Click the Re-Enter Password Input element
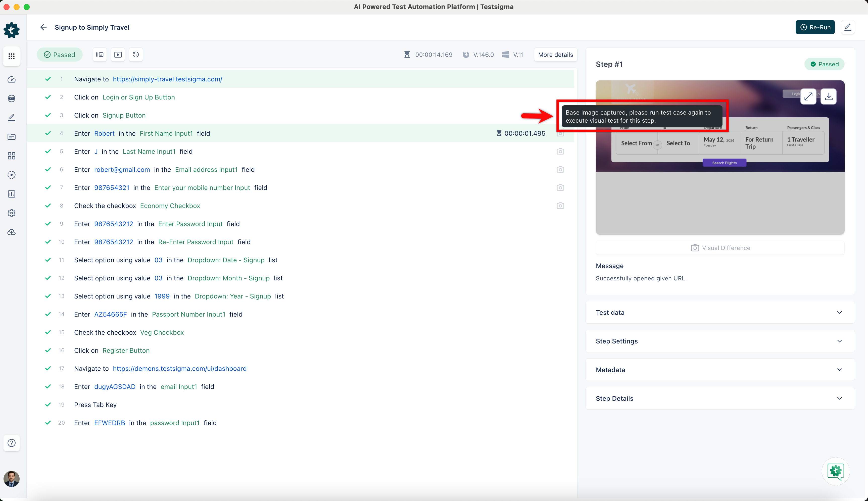The width and height of the screenshot is (868, 501). point(196,242)
